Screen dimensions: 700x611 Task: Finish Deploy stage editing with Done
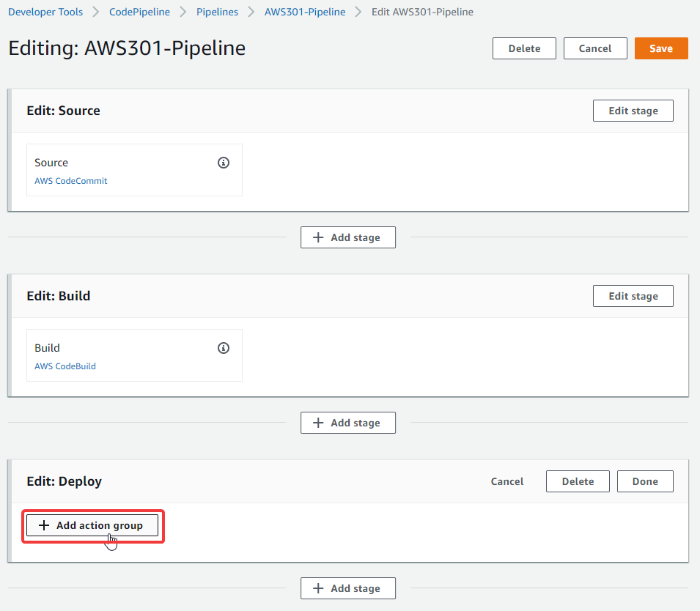point(645,481)
